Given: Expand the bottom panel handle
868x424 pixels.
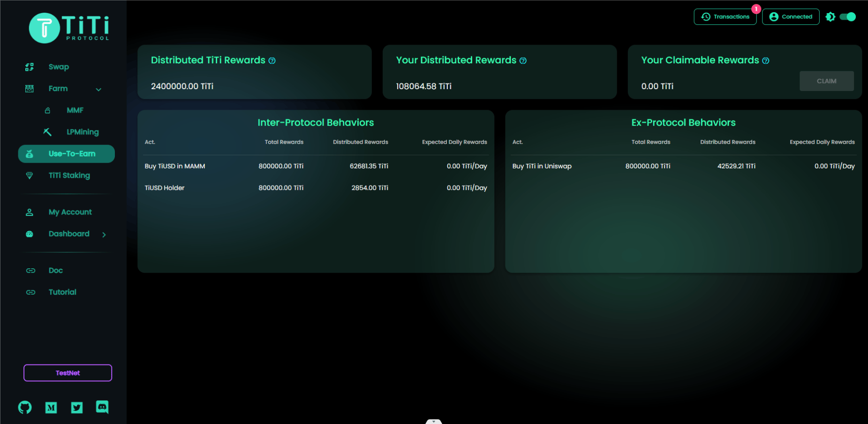Looking at the screenshot, I should point(434,421).
